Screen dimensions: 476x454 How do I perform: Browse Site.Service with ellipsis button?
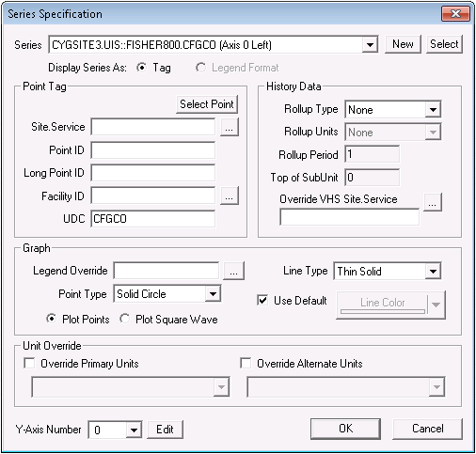click(230, 127)
